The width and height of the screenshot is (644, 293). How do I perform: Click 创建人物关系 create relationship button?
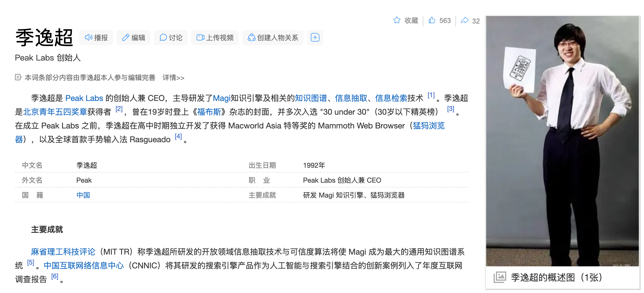tap(273, 38)
